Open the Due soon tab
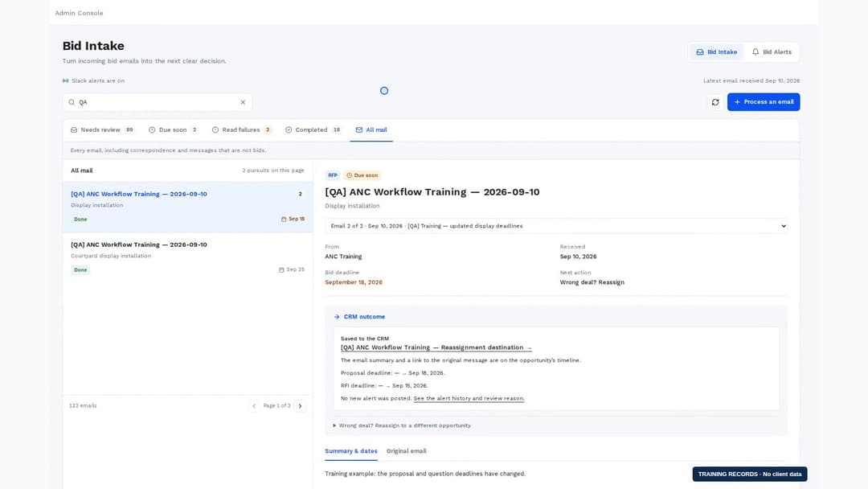Viewport: 868px width, 489px height. [174, 130]
